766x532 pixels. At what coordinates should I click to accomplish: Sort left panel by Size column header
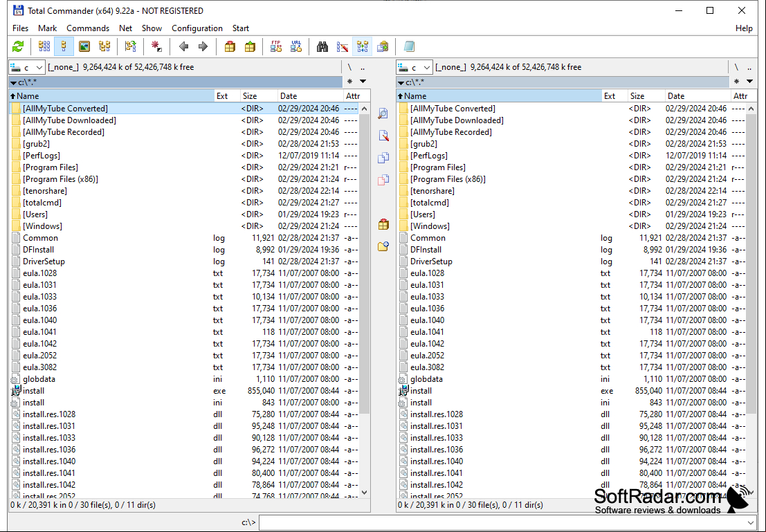pos(259,96)
